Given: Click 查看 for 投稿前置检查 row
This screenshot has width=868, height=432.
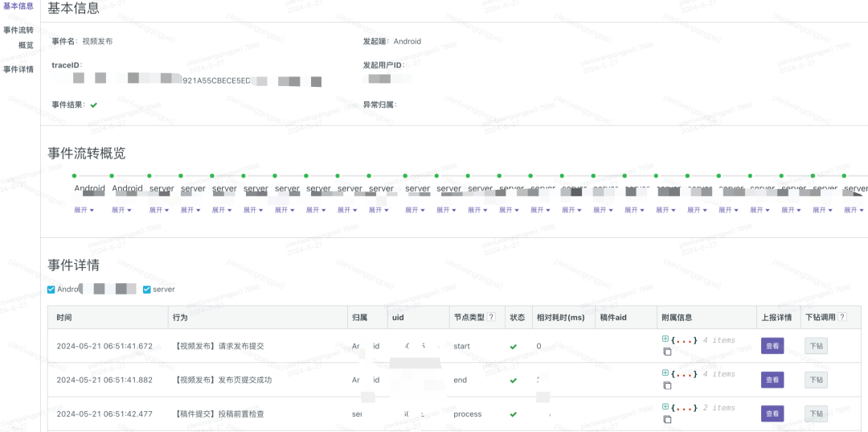Looking at the screenshot, I should 772,413.
